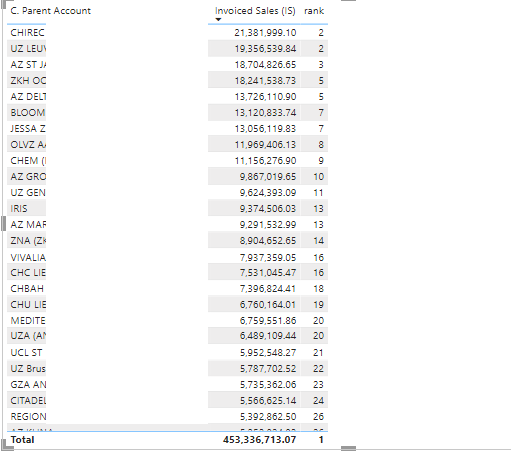Click the sales value 5,735,362.06

[268, 385]
